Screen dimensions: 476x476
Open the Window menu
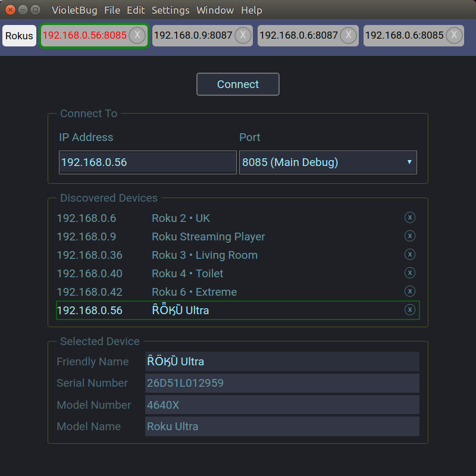[215, 10]
